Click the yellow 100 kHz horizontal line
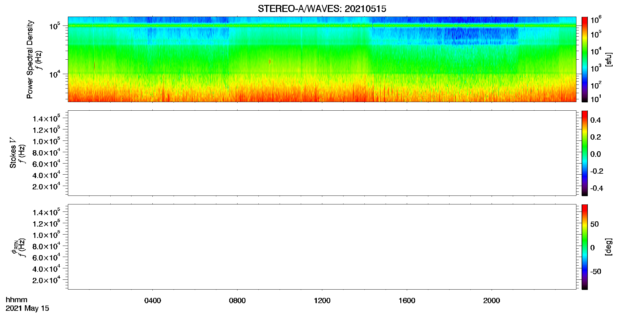The height and width of the screenshot is (332, 644). point(322,26)
